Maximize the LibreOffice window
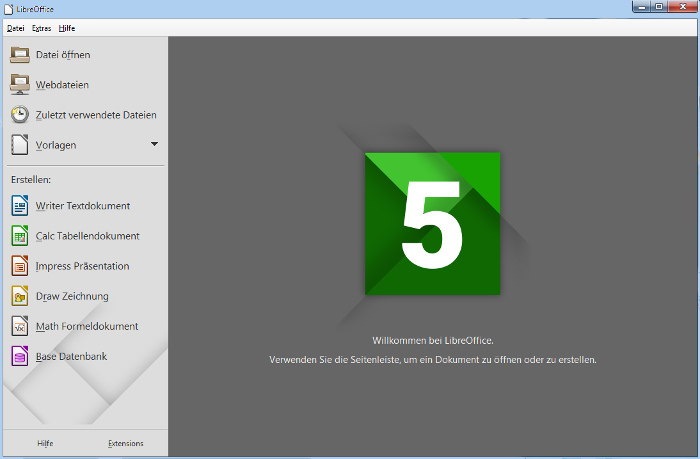 pos(659,7)
